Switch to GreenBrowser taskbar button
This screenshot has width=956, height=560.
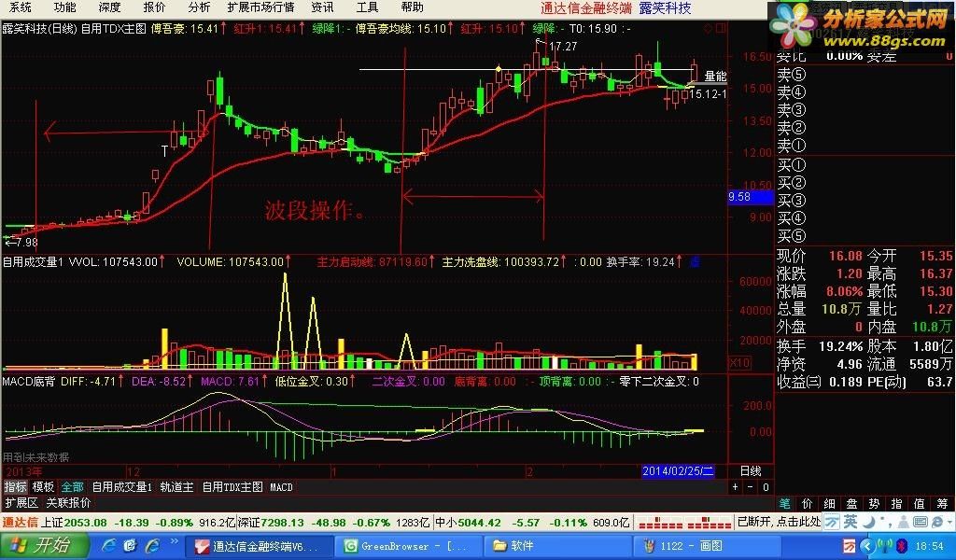point(409,546)
